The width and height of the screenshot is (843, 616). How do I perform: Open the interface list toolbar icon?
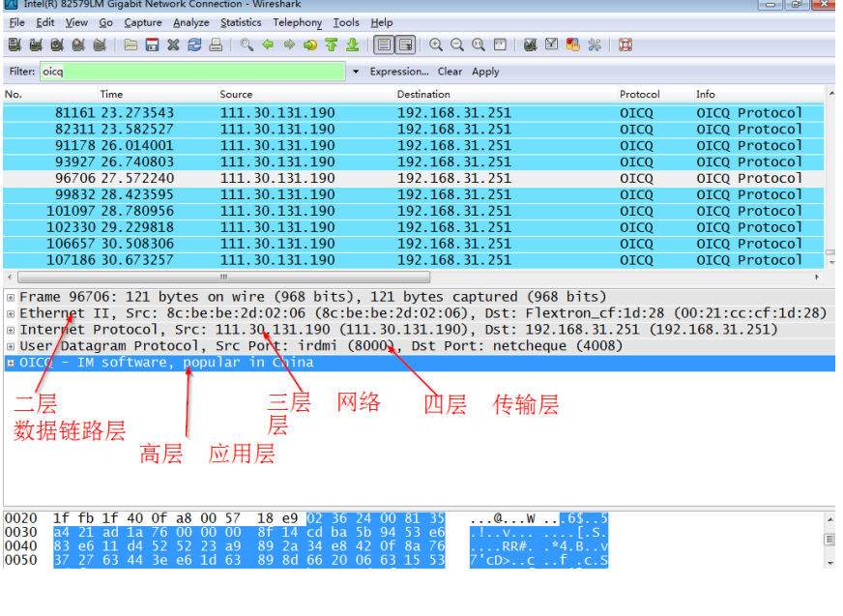[x=15, y=44]
